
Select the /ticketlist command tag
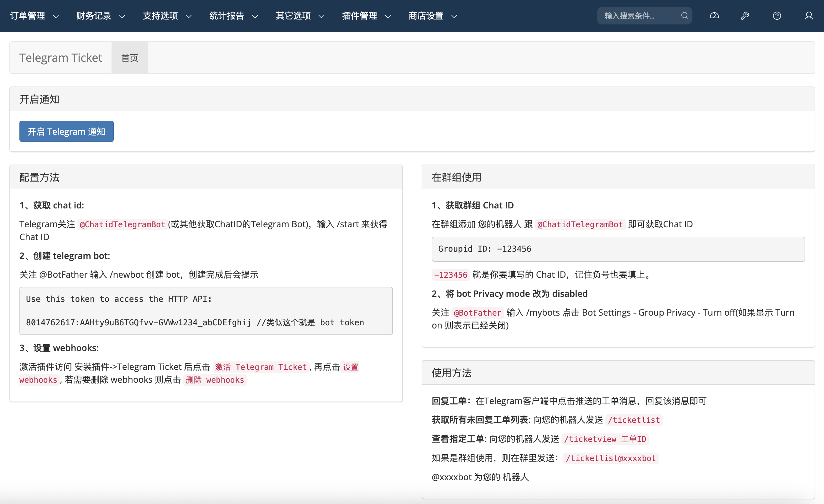(x=634, y=420)
